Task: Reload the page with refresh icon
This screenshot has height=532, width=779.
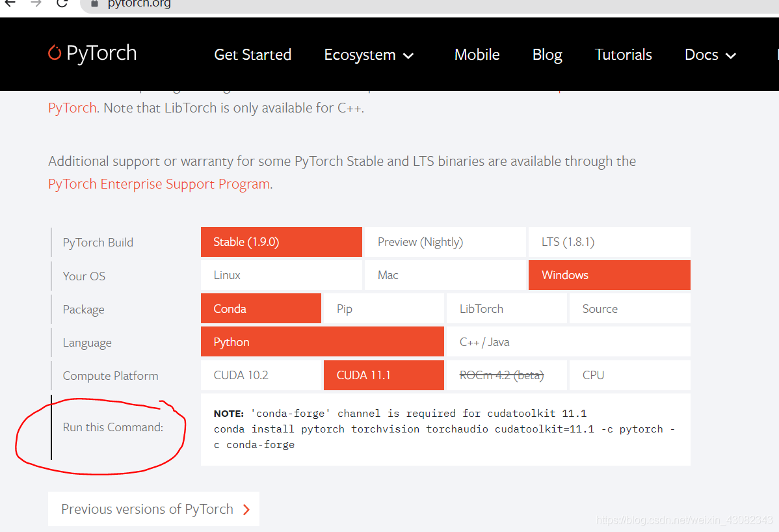Action: pos(62,3)
